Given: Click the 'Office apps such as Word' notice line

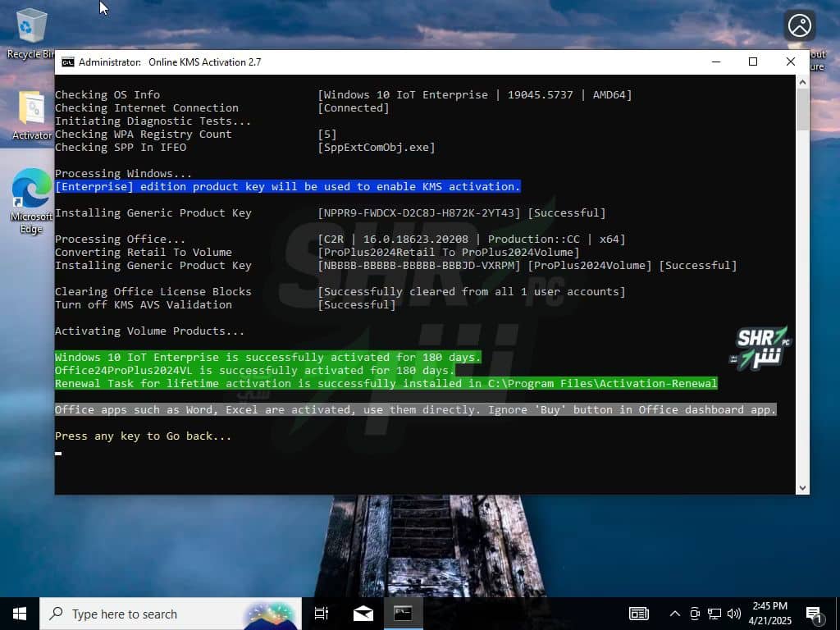Looking at the screenshot, I should click(x=416, y=410).
